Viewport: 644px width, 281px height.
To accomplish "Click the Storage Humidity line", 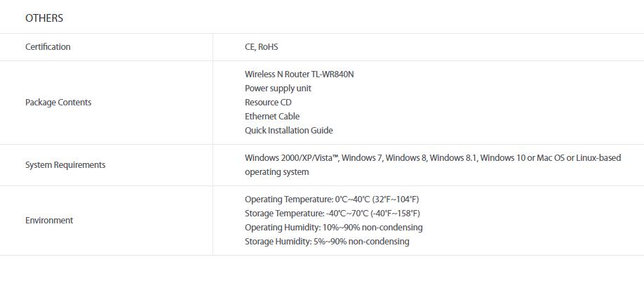I will pos(327,242).
